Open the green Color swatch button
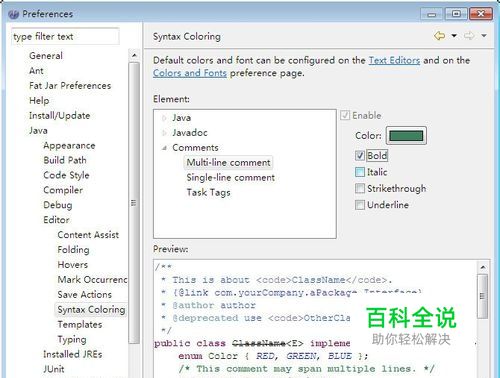500x378 pixels. pos(406,136)
